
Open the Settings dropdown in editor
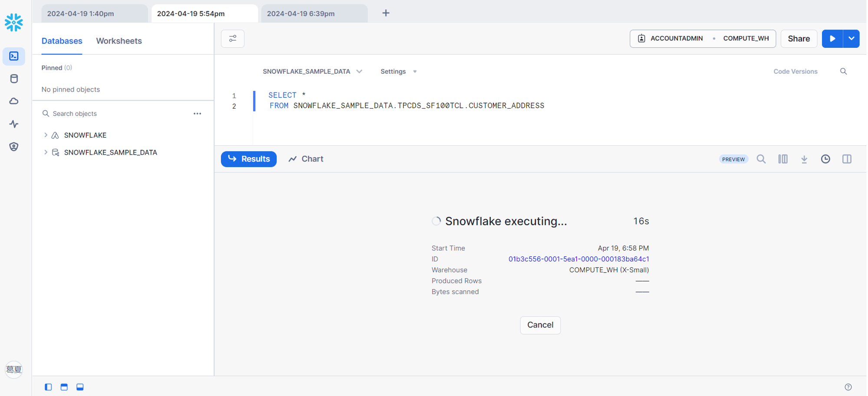tap(398, 72)
